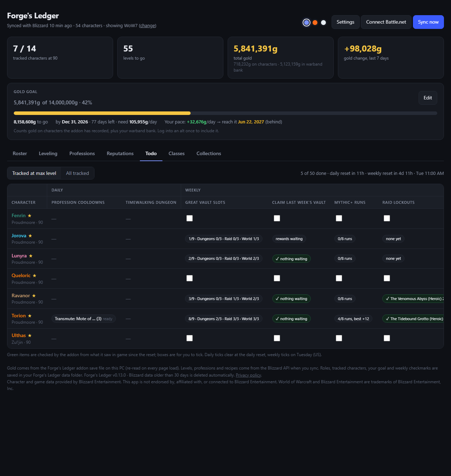Select All tracked filter
Viewport: 451px width, 476px height.
click(x=78, y=173)
